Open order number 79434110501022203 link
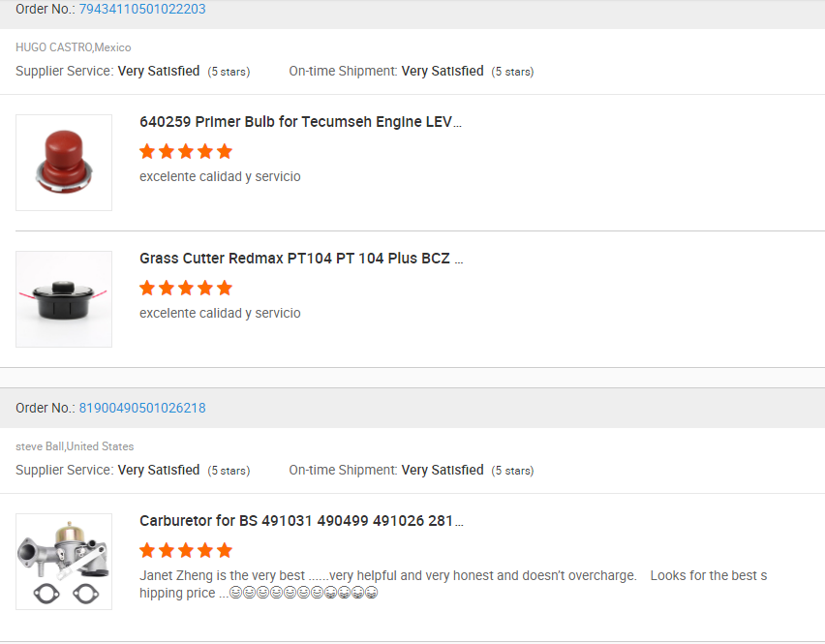Image resolution: width=825 pixels, height=644 pixels. [141, 9]
